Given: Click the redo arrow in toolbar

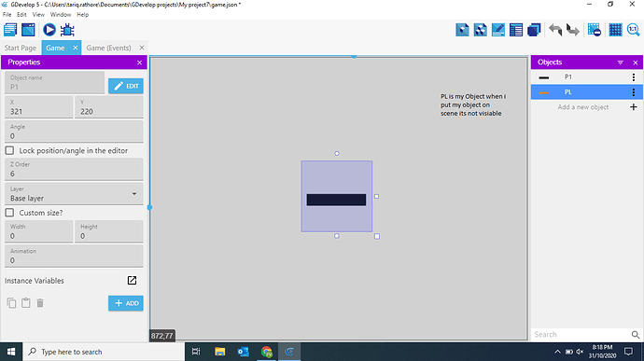Looking at the screenshot, I should click(573, 30).
